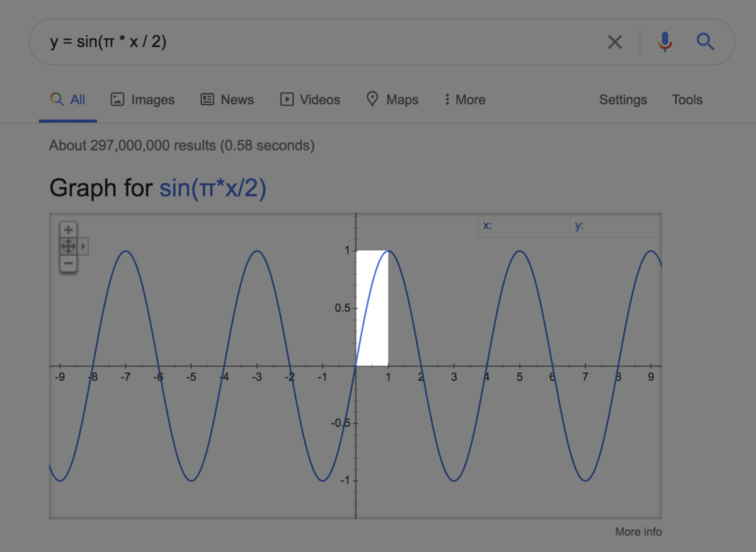756x552 pixels.
Task: Expand the graph pan options arrow
Action: (83, 246)
